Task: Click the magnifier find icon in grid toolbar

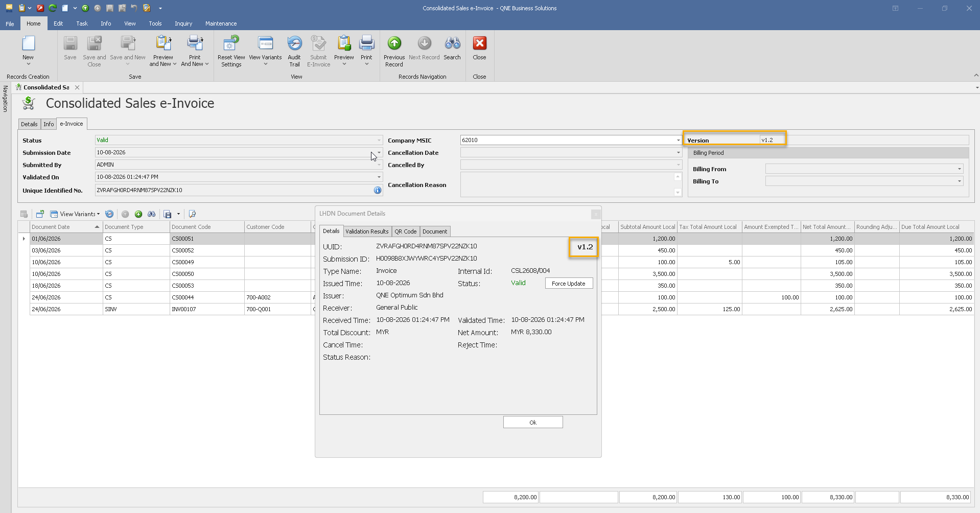Action: point(192,214)
